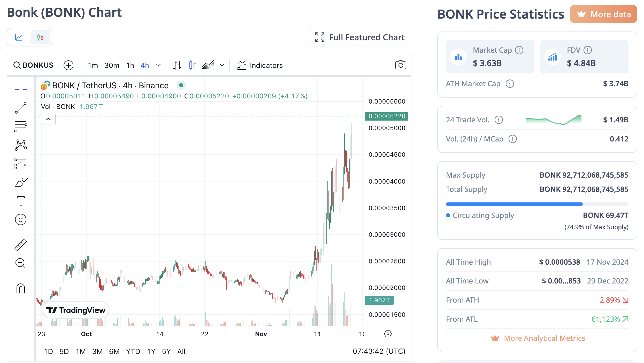Activate the zoom in tool
Screen dimensions: 644x363
click(x=21, y=263)
